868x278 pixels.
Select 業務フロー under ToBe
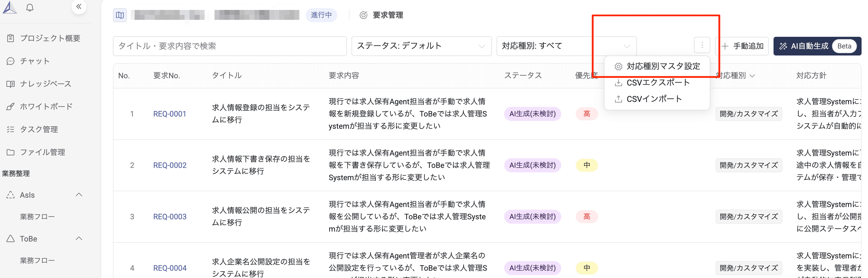pos(37,260)
